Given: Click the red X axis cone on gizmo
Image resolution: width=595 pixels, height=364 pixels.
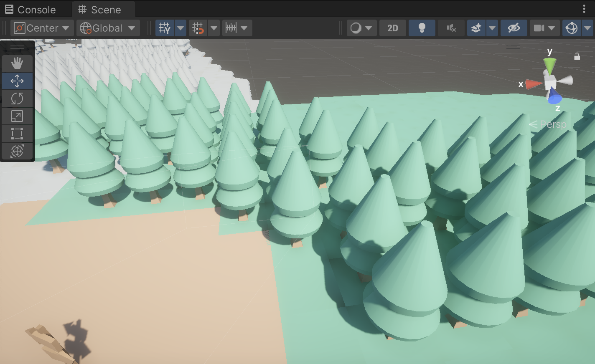Looking at the screenshot, I should [x=534, y=84].
